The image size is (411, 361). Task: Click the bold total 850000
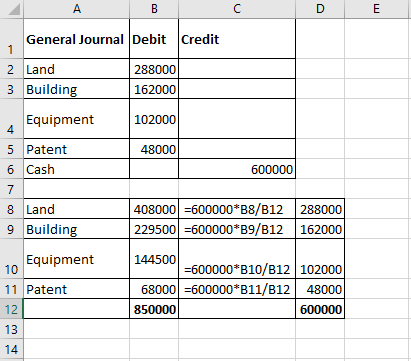(x=154, y=309)
